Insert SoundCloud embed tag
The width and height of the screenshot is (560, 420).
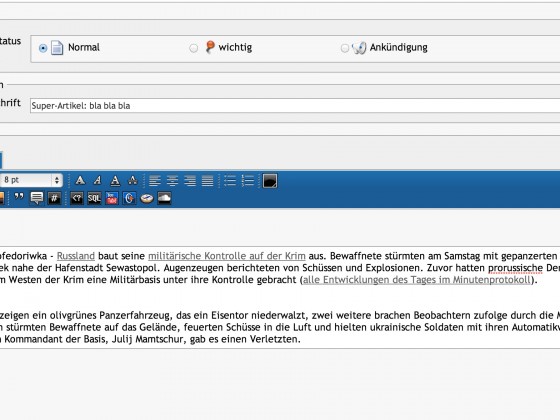164,198
